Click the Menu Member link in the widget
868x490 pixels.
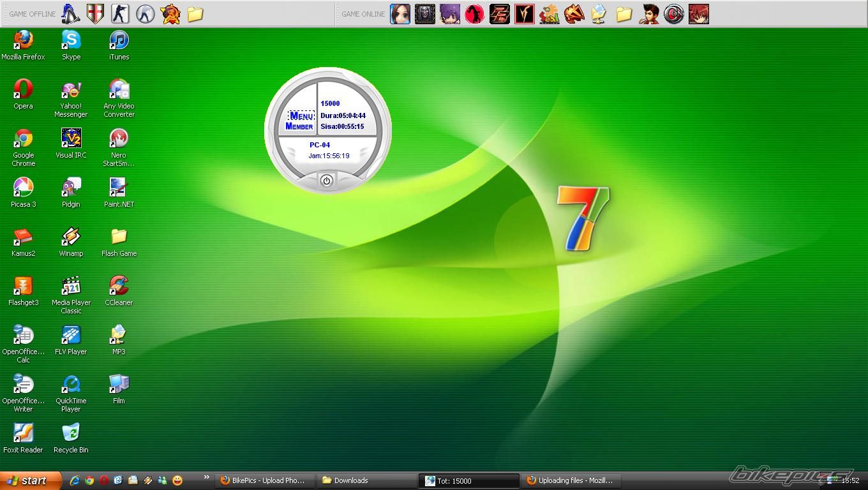[x=299, y=121]
